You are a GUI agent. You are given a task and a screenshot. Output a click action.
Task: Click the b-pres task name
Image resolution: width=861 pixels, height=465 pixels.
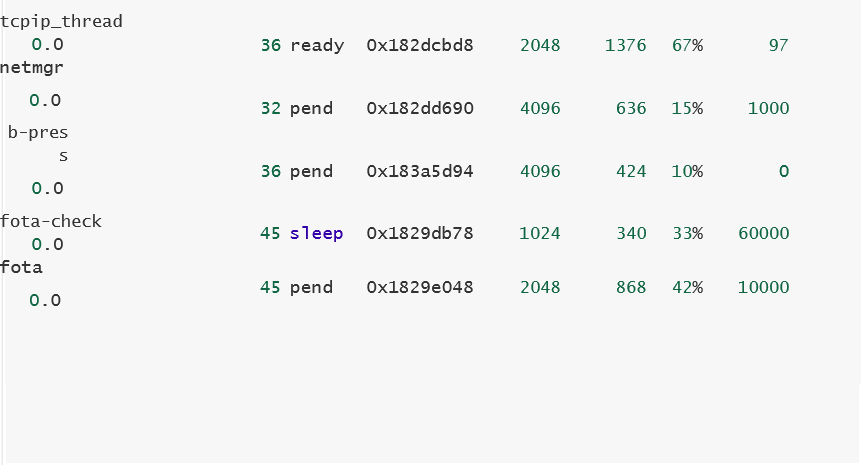pos(38,144)
